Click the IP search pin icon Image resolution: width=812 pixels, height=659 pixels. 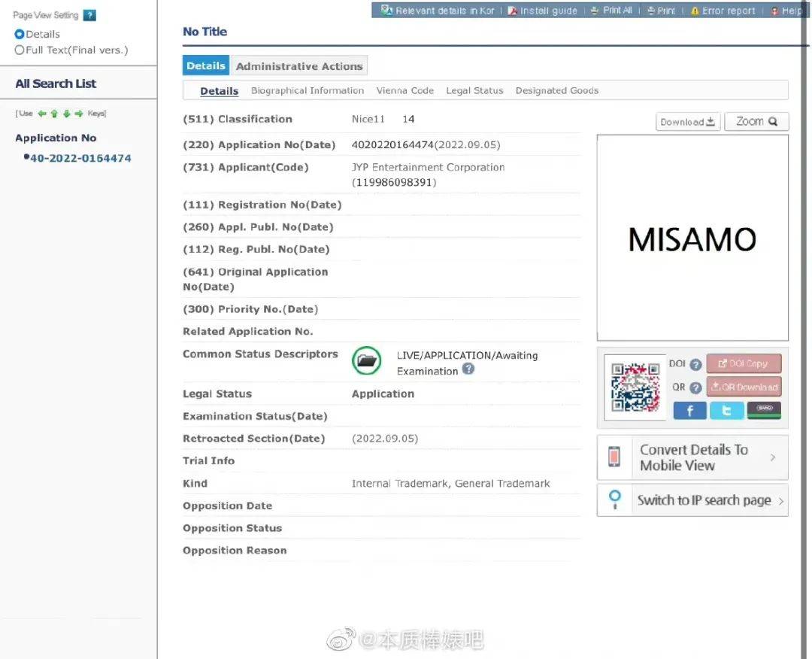615,500
